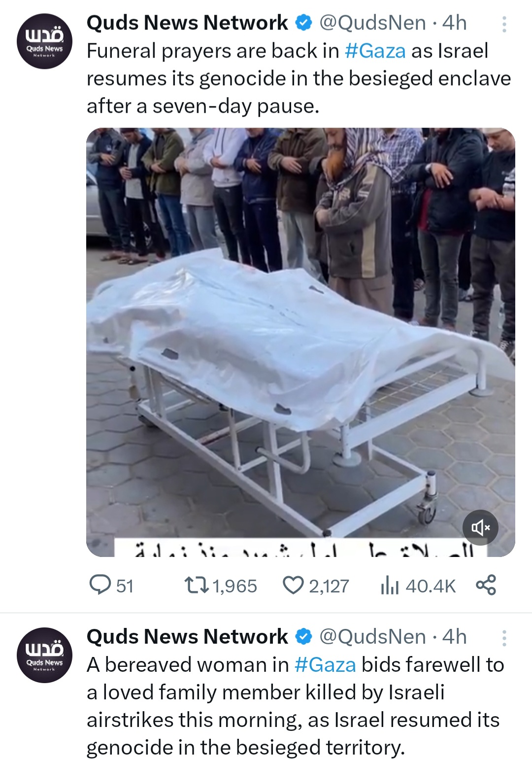Image resolution: width=532 pixels, height=760 pixels.
Task: Open second tweet about bereaved woman
Action: [x=296, y=706]
